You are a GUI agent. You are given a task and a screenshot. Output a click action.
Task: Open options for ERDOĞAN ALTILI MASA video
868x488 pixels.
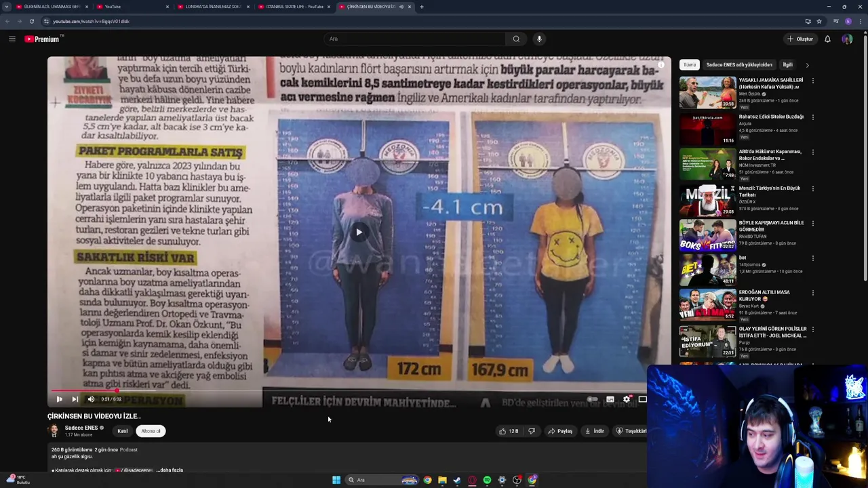[x=813, y=293]
